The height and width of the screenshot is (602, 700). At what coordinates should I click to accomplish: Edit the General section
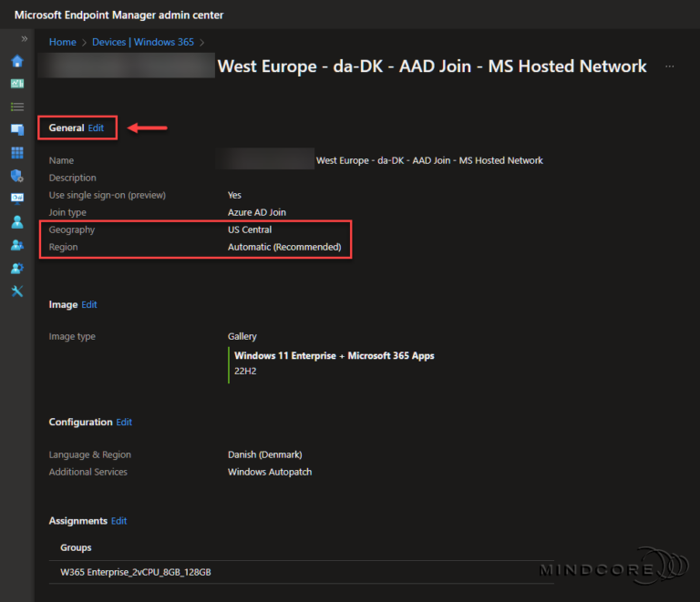[x=96, y=128]
